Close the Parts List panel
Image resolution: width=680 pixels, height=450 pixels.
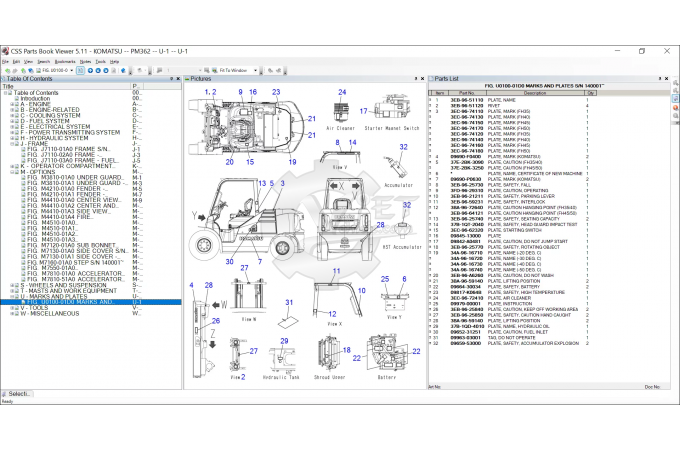point(667,79)
